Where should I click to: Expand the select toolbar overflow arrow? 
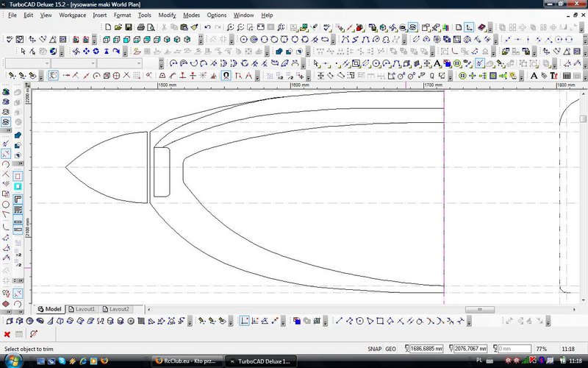tap(62, 52)
